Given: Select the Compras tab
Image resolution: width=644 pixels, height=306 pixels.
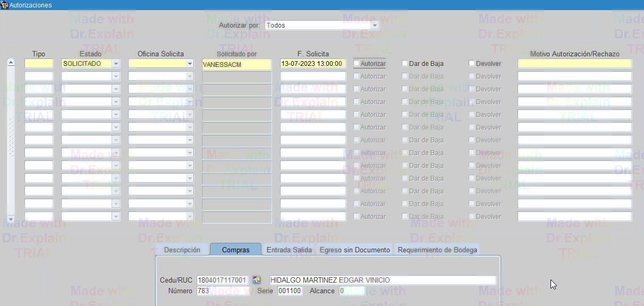Looking at the screenshot, I should tap(235, 250).
